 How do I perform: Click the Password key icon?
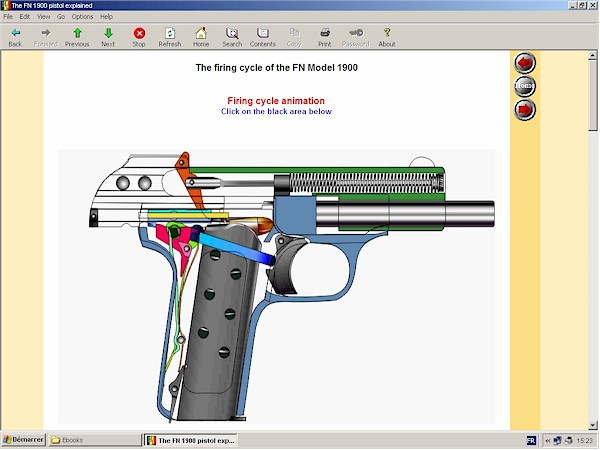pos(355,38)
